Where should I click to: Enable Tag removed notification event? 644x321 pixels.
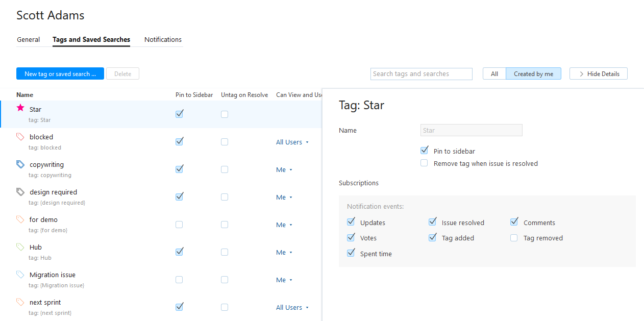[x=514, y=238]
